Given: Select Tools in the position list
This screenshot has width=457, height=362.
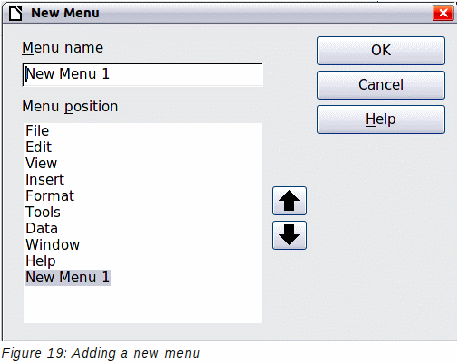Looking at the screenshot, I should 43,212.
